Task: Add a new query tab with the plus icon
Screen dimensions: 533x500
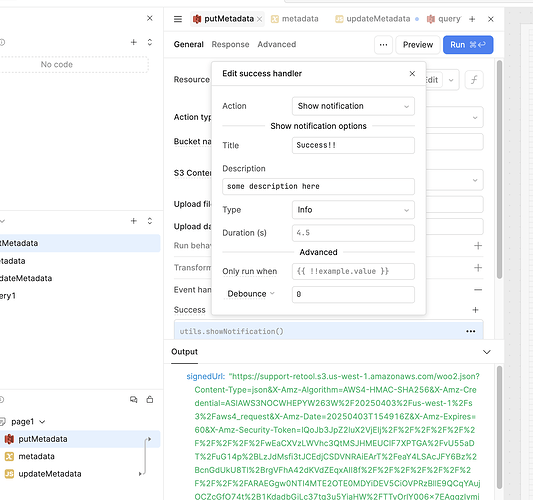Action: click(x=472, y=19)
